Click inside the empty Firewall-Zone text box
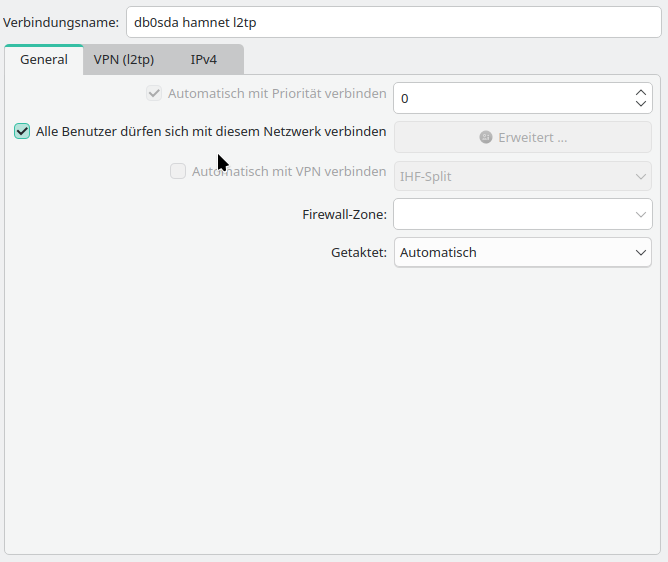Image resolution: width=668 pixels, height=562 pixels. click(x=510, y=214)
